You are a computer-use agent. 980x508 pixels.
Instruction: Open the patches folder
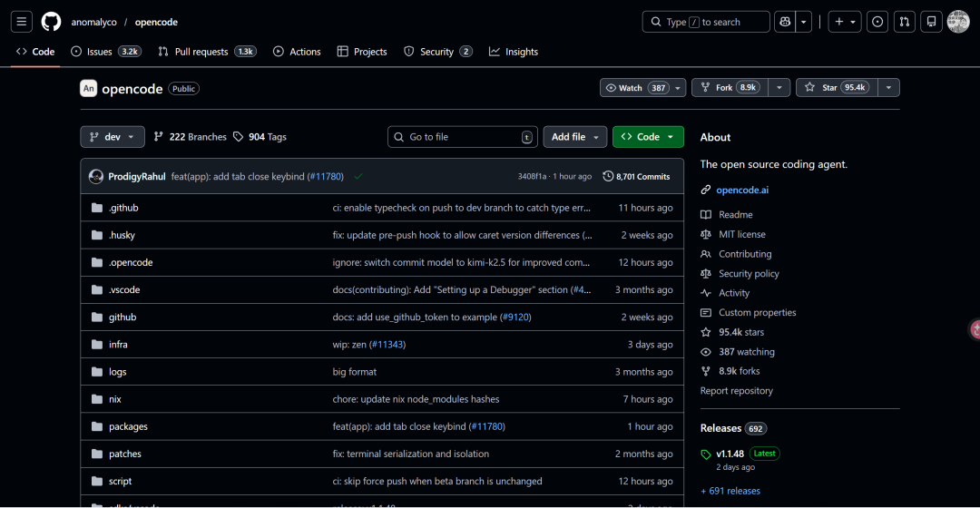pos(125,454)
